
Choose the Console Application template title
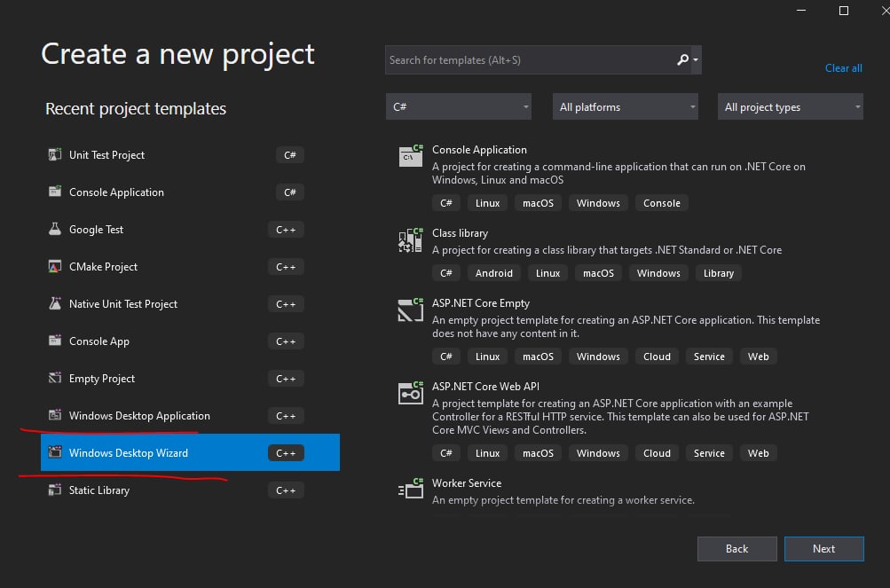click(480, 150)
